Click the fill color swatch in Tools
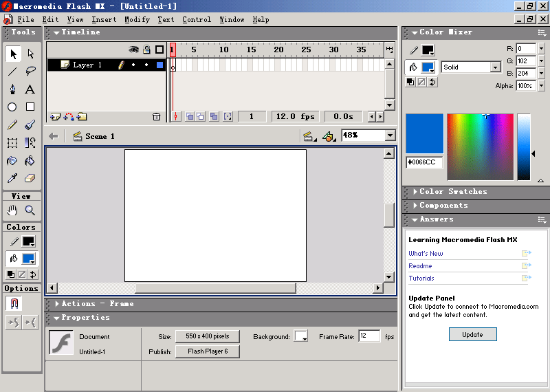This screenshot has width=550, height=392. (x=28, y=259)
